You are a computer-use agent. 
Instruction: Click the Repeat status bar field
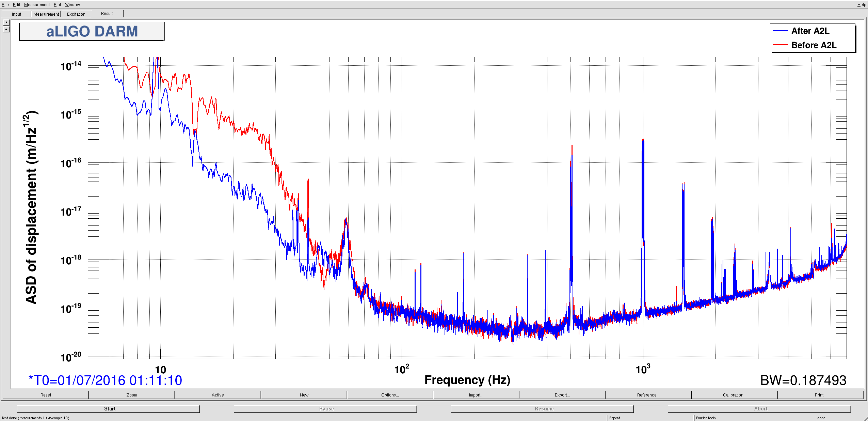point(650,418)
